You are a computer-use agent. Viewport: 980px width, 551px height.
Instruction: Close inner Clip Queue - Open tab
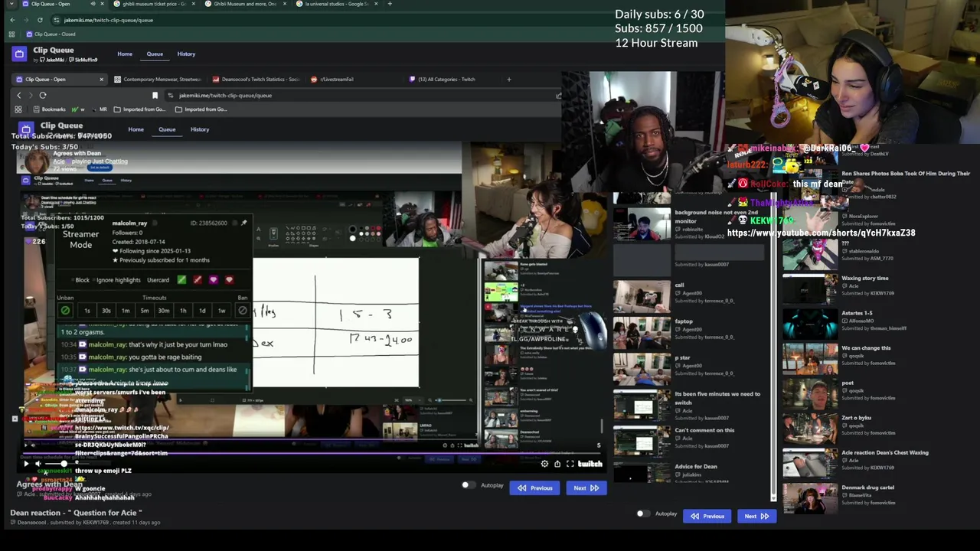point(101,80)
